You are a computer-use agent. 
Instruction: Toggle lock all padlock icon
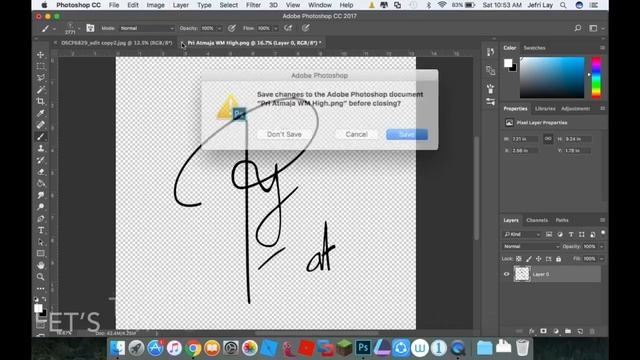[x=558, y=259]
